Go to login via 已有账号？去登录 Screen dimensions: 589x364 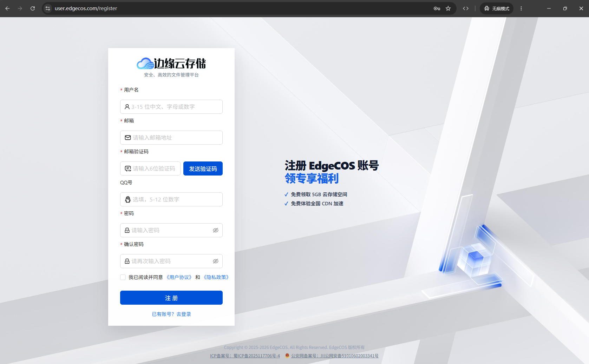pyautogui.click(x=171, y=314)
